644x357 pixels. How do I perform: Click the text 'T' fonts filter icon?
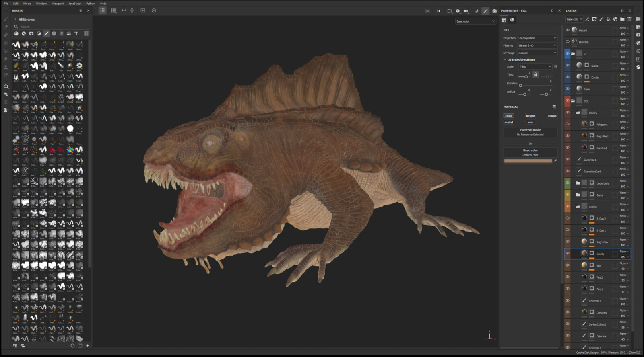[x=76, y=34]
